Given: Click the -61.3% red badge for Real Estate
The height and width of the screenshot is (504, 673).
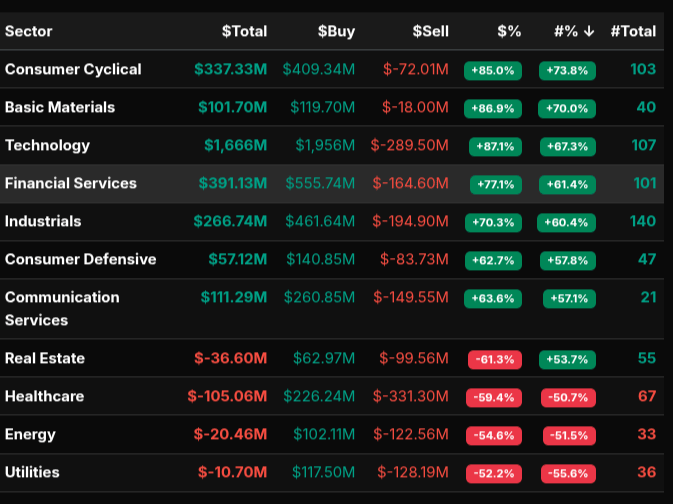Looking at the screenshot, I should [495, 359].
